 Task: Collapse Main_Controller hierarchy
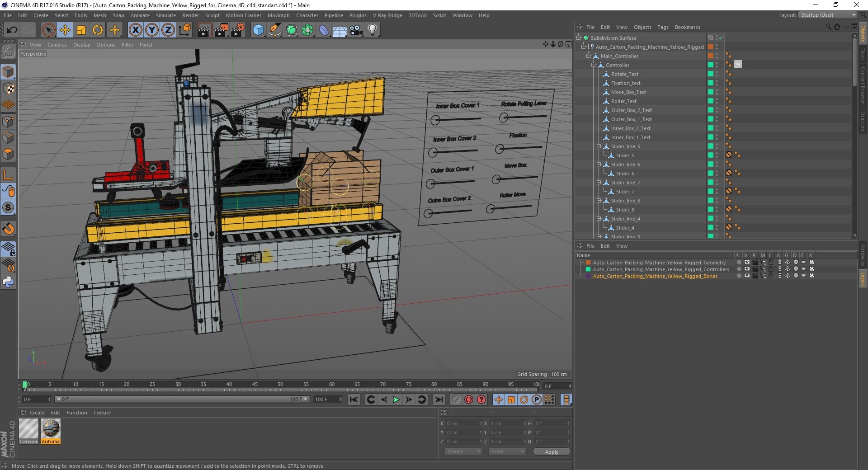coord(589,56)
